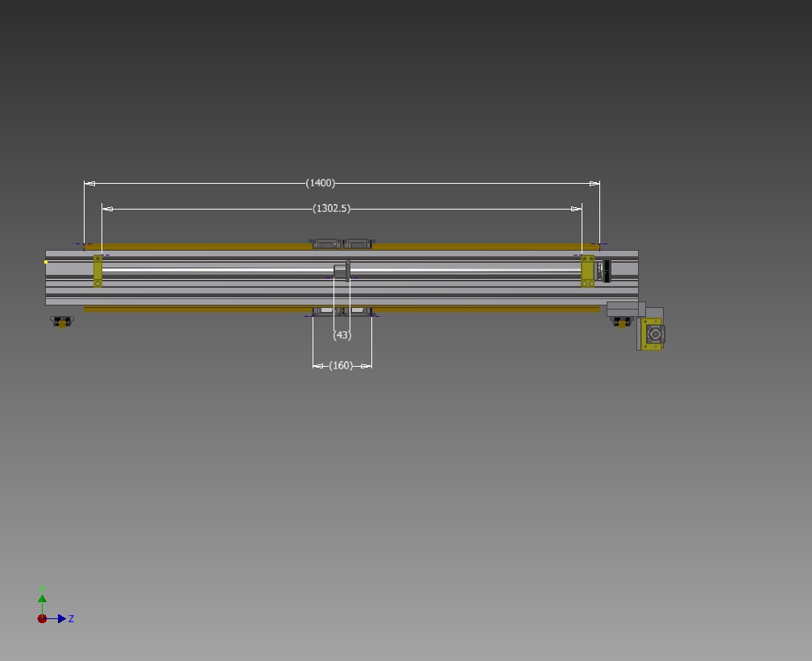Click the yellow point at frame's left end
Screen dimensions: 812x661
[x=47, y=262]
